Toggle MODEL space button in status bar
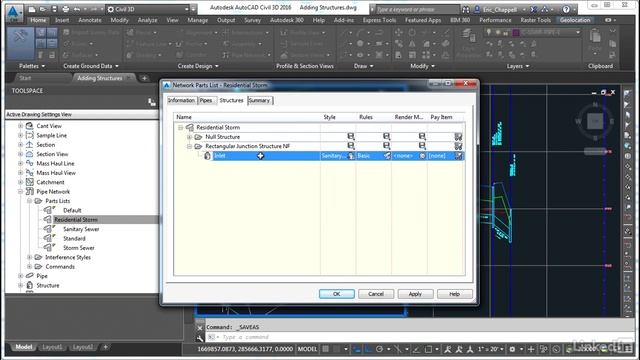The height and width of the screenshot is (360, 640). click(307, 349)
